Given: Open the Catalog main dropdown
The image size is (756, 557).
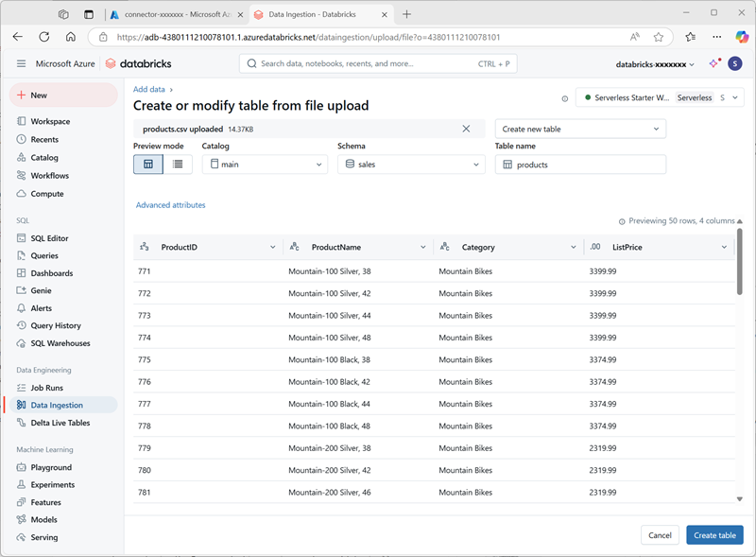Looking at the screenshot, I should coord(265,165).
